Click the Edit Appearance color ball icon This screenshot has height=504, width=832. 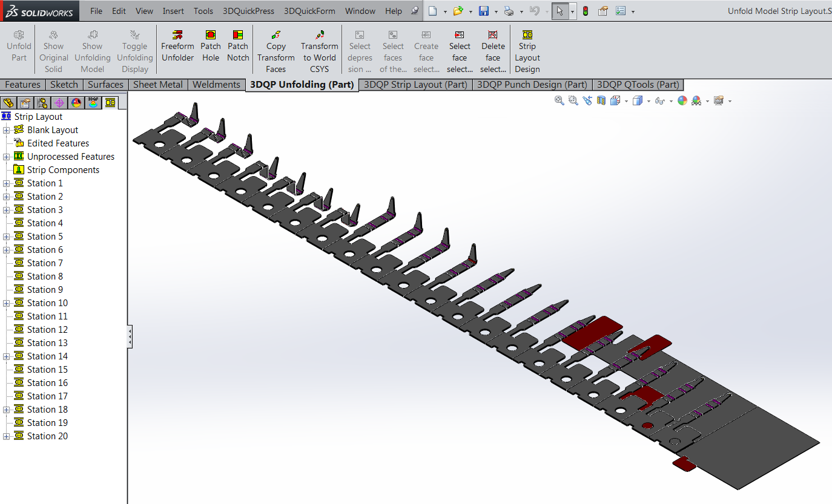click(682, 100)
